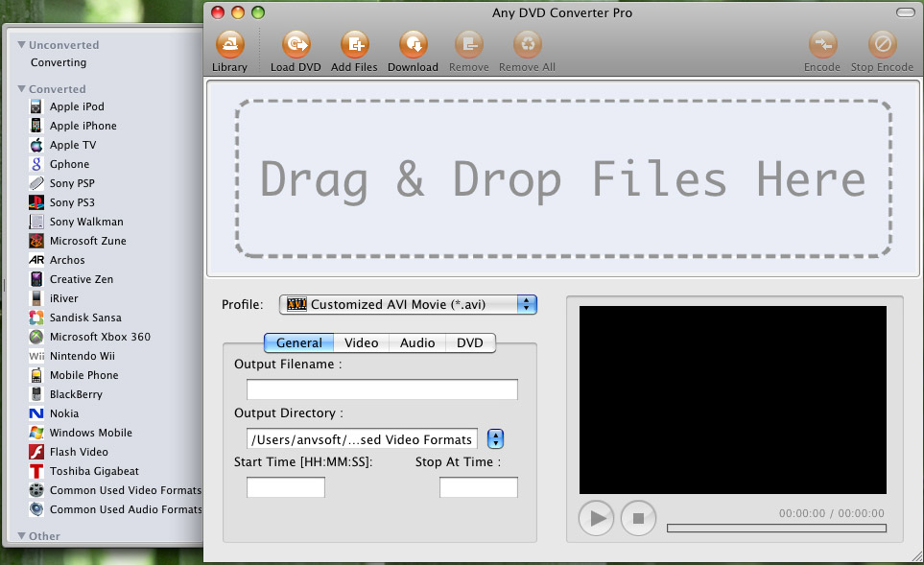Click the Drag & Drop Files Here area
Viewport: 924px width, 565px height.
(563, 178)
